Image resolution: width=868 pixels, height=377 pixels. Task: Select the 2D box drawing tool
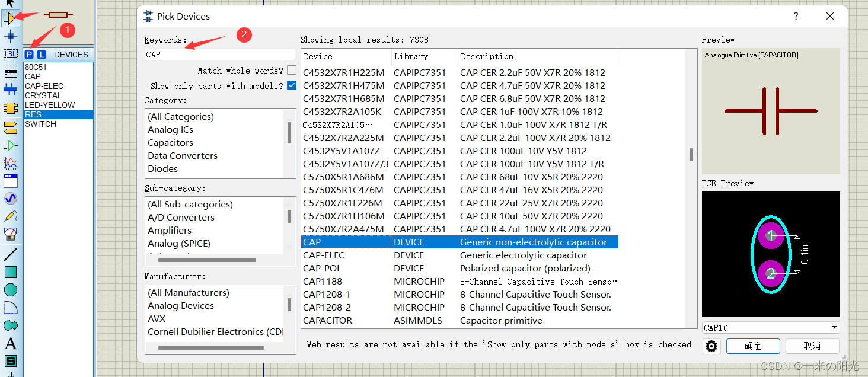pos(11,273)
